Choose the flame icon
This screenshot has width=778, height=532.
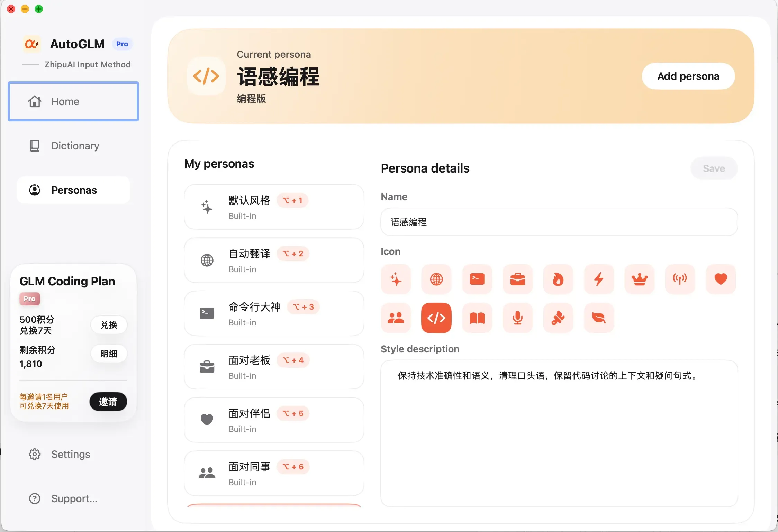coord(558,279)
